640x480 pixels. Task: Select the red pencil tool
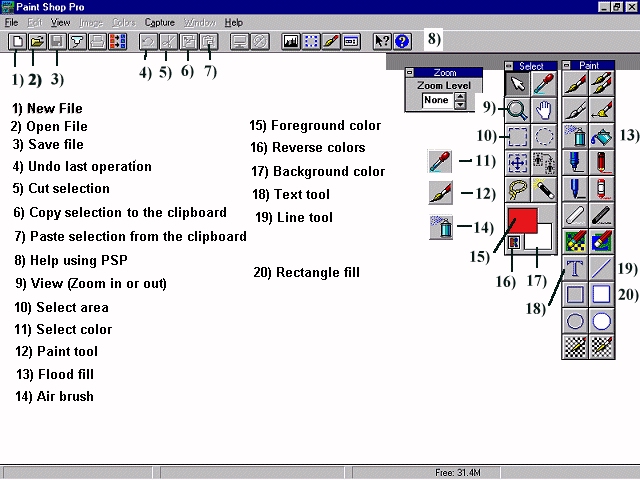pos(602,162)
